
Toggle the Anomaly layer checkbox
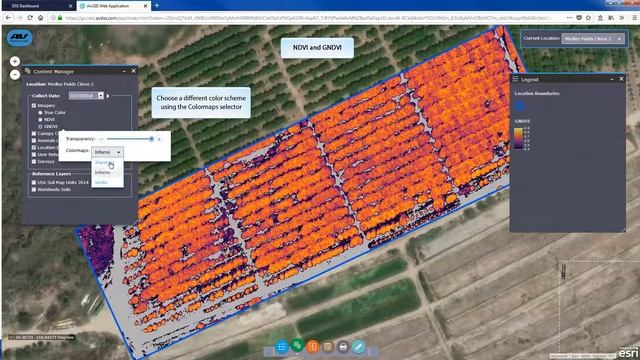click(34, 140)
